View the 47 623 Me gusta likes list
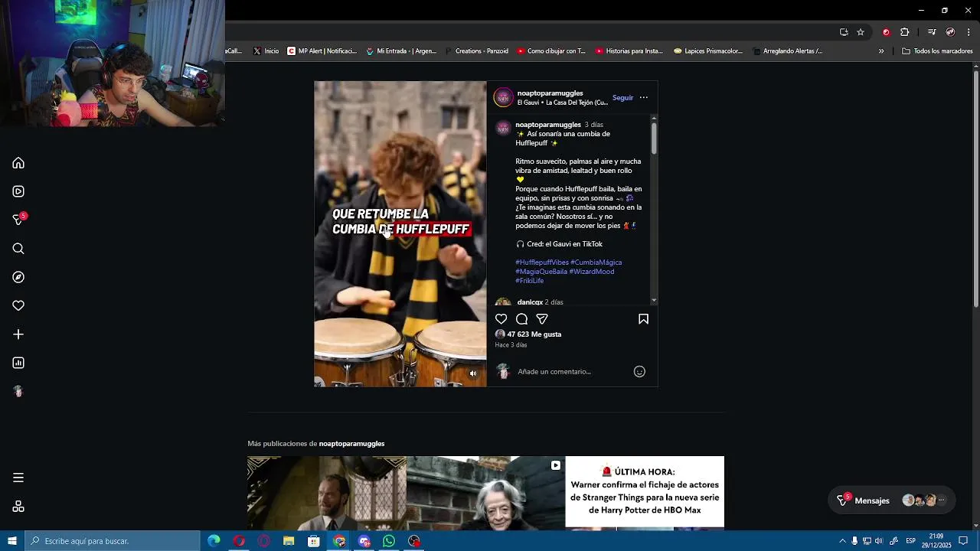The image size is (980, 551). point(534,334)
